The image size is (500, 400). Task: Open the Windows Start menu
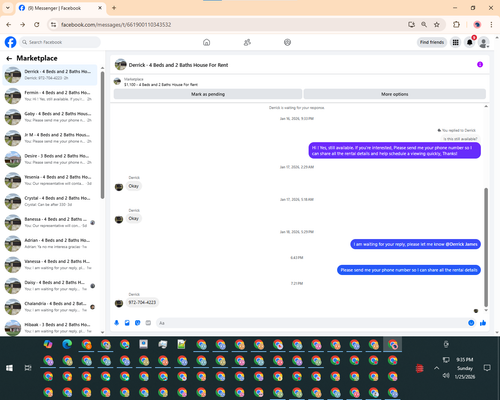[9, 368]
